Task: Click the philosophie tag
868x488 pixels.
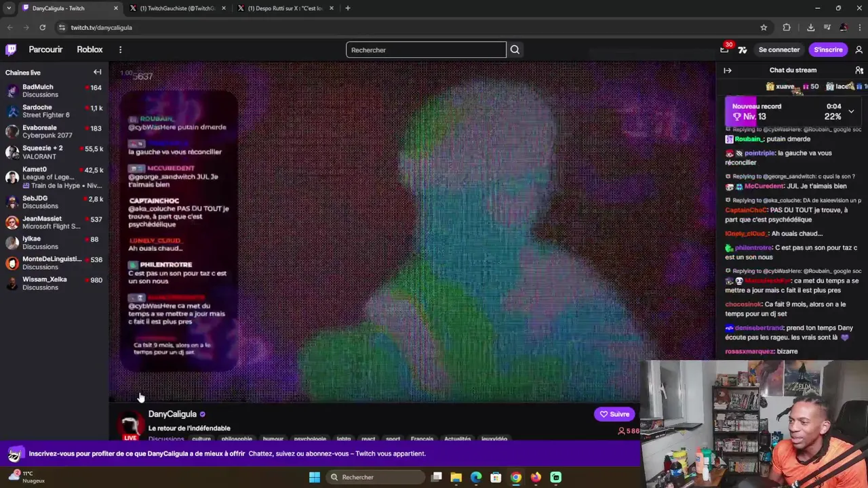Action: [237, 439]
